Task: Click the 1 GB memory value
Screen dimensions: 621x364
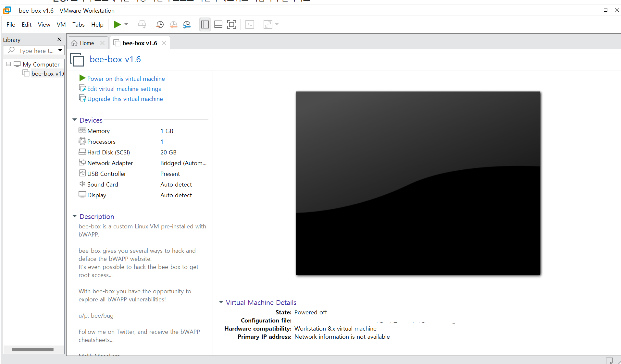Action: (167, 131)
